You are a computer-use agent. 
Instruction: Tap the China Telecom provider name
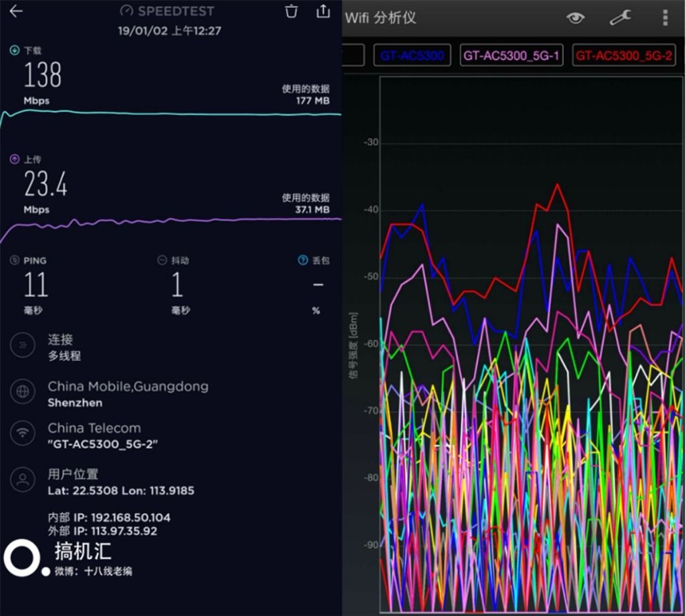pos(94,428)
